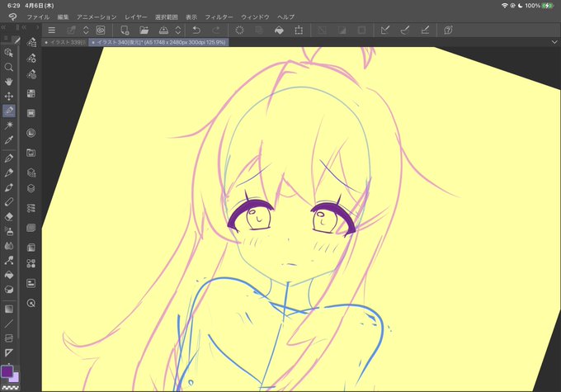561x392 pixels.
Task: Toggle Snap to Grid
Action: point(425,31)
